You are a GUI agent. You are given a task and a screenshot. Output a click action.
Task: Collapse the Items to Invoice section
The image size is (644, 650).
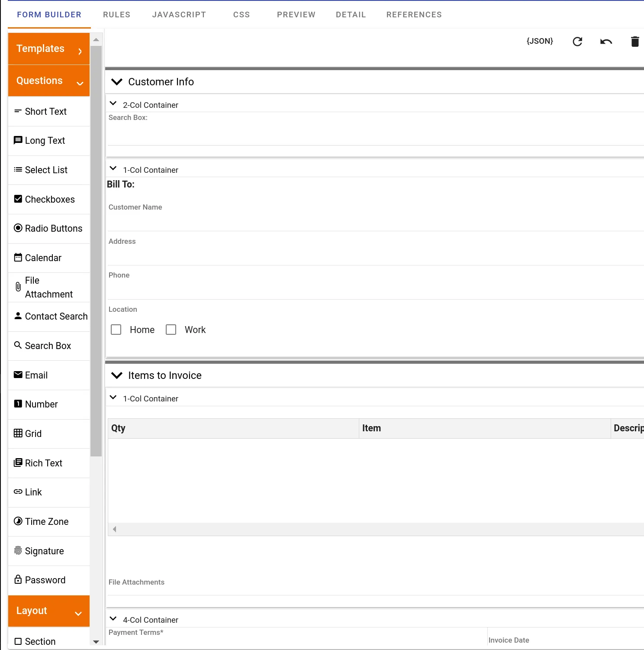point(116,375)
